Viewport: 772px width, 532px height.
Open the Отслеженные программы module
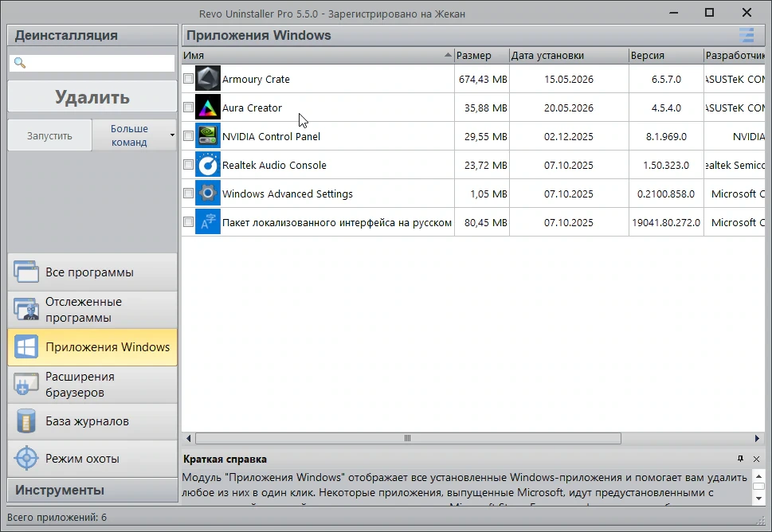92,310
